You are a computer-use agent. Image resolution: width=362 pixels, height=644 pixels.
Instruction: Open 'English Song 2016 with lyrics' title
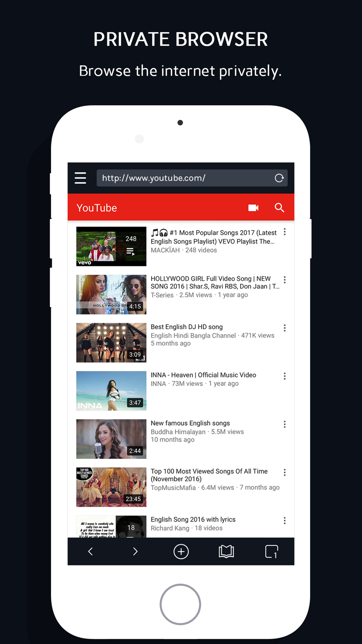click(x=193, y=519)
